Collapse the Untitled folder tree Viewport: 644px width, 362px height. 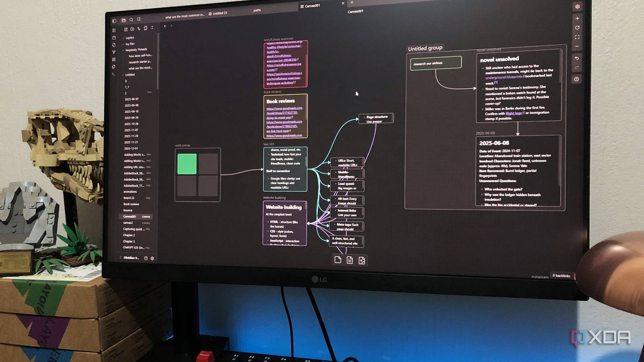[122, 74]
